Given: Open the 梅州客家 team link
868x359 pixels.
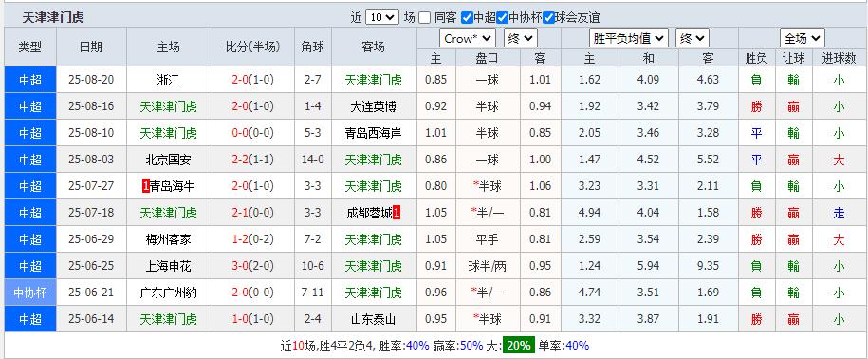Looking at the screenshot, I should click(169, 239).
